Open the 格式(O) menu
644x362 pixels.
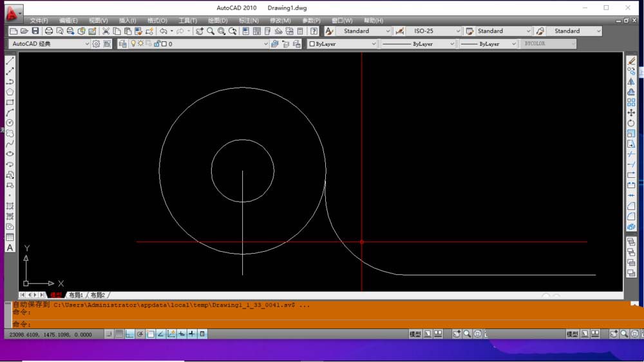click(x=157, y=21)
